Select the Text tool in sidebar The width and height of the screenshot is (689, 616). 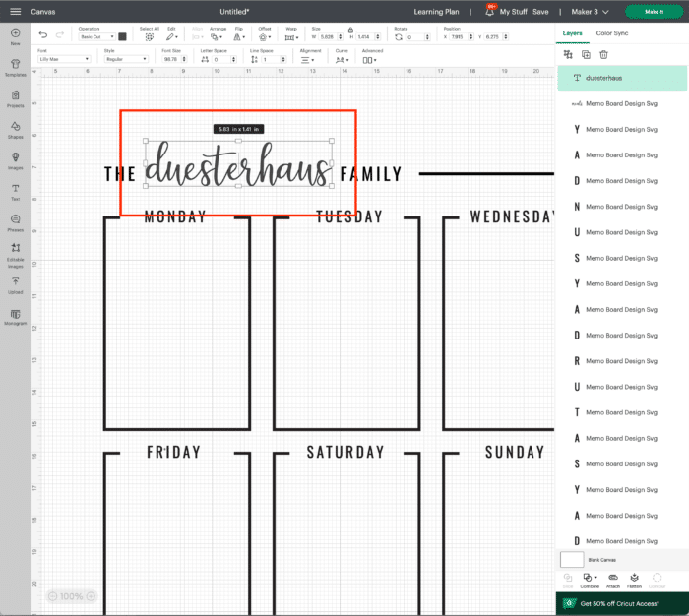[x=15, y=192]
